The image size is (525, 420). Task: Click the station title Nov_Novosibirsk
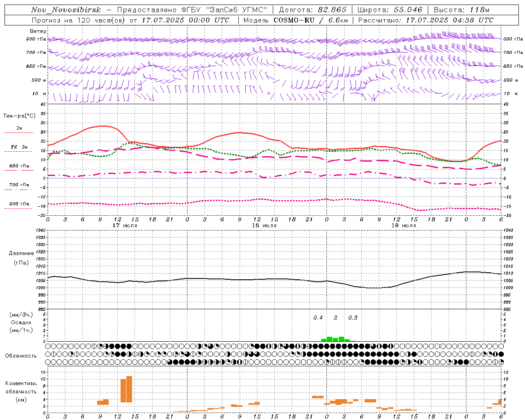[x=66, y=10]
